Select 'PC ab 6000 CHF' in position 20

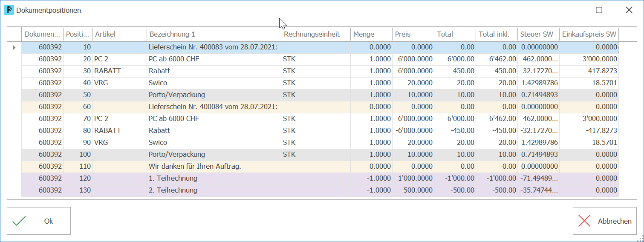(x=174, y=59)
